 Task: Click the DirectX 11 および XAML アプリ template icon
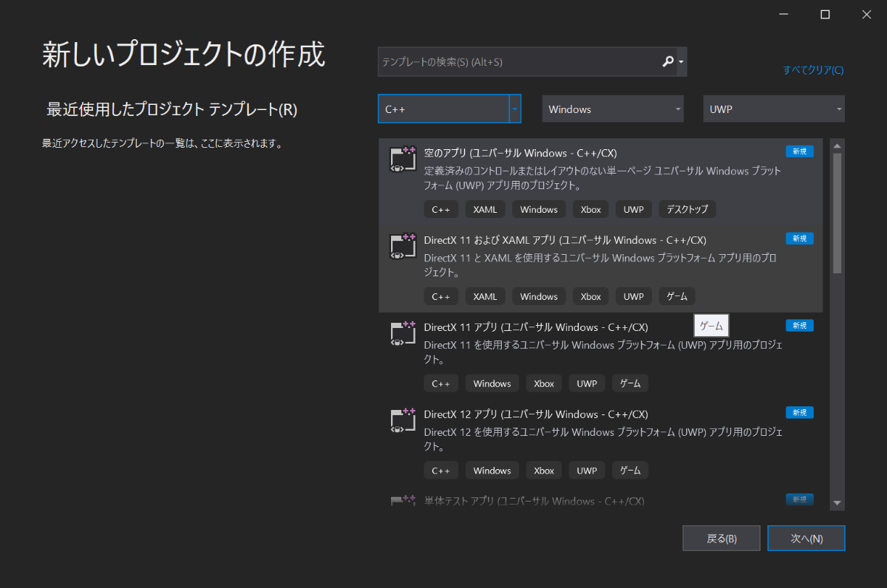tap(404, 247)
